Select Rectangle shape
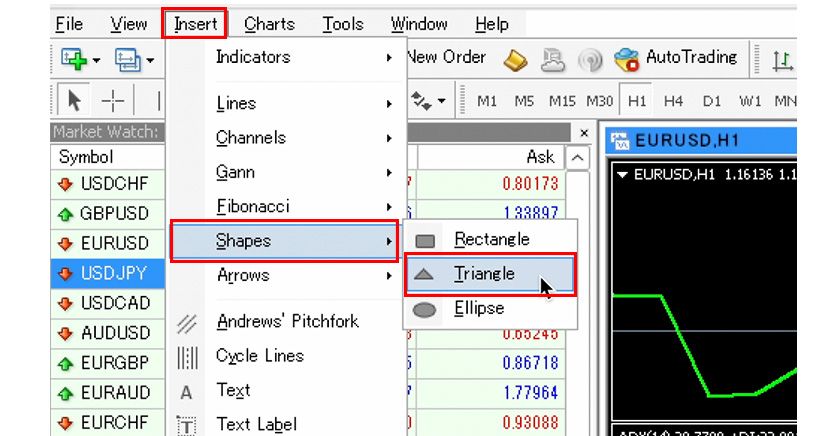This screenshot has height=436, width=840. point(490,239)
